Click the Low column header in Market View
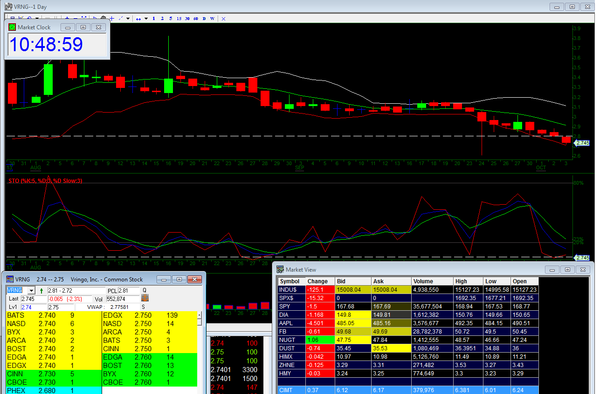This screenshot has height=394, width=600. click(x=497, y=281)
